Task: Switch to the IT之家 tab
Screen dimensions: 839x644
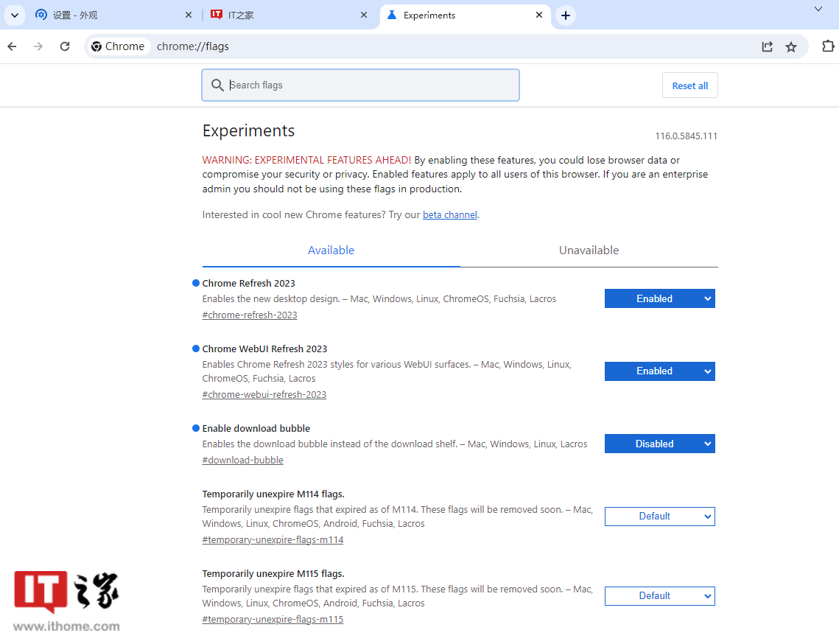Action: (289, 15)
